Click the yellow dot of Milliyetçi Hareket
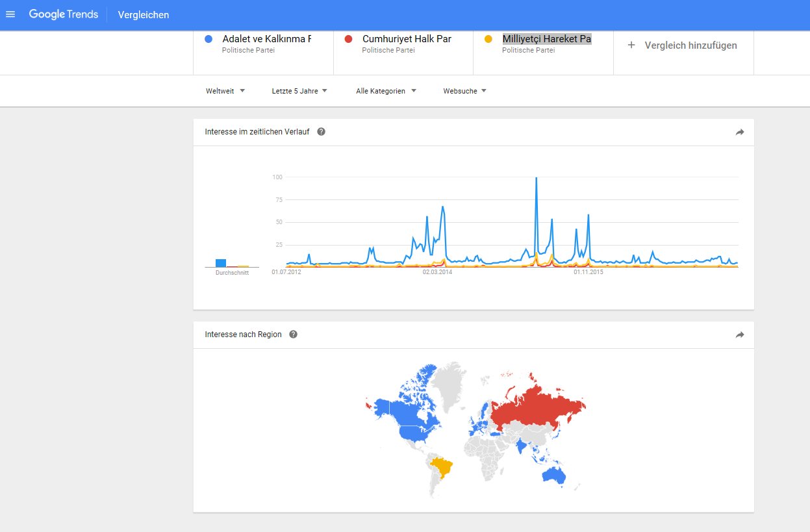Screen dimensions: 810x532 (488, 39)
